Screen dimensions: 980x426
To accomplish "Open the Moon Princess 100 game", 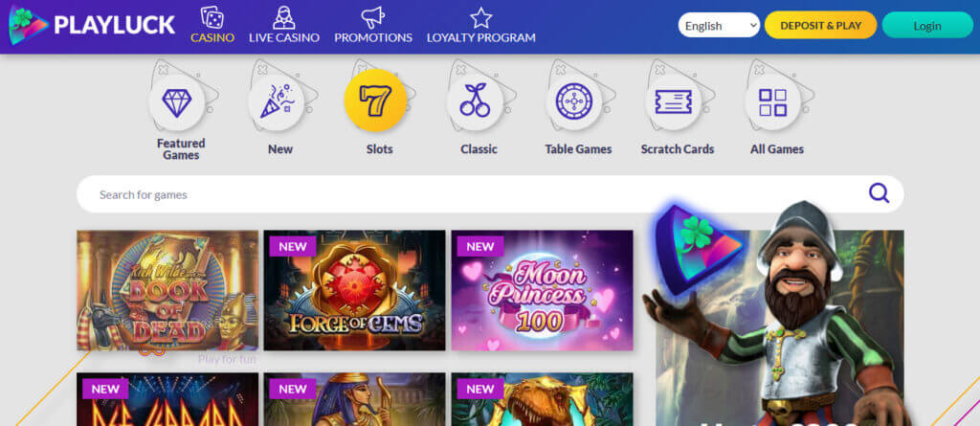I will (542, 290).
